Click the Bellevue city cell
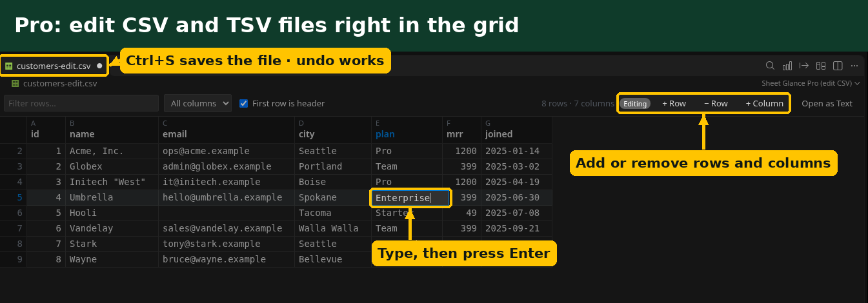This screenshot has width=868, height=303. (x=333, y=259)
